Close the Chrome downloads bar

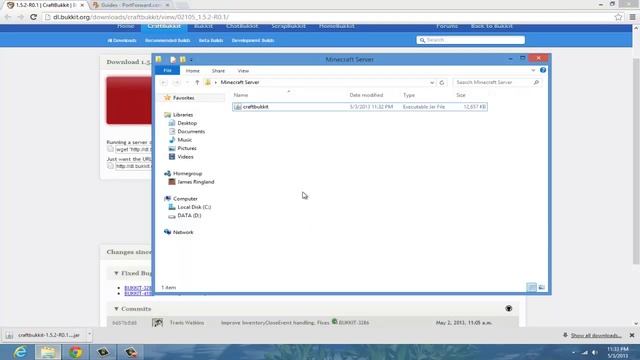coord(632,335)
